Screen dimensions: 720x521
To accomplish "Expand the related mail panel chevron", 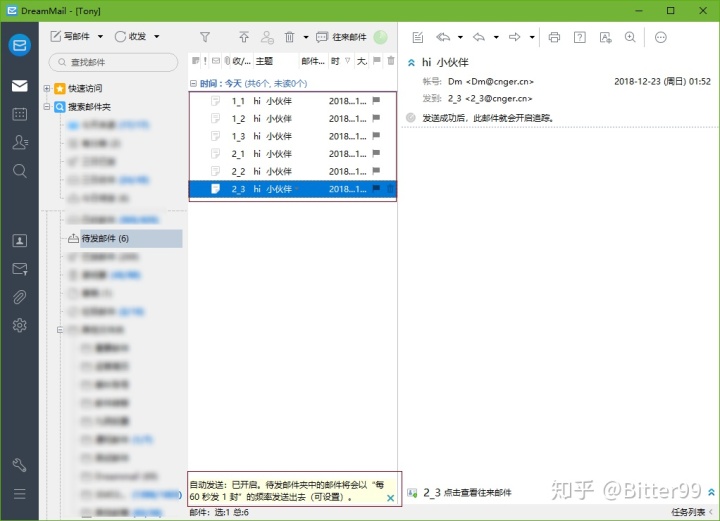I will pyautogui.click(x=711, y=492).
